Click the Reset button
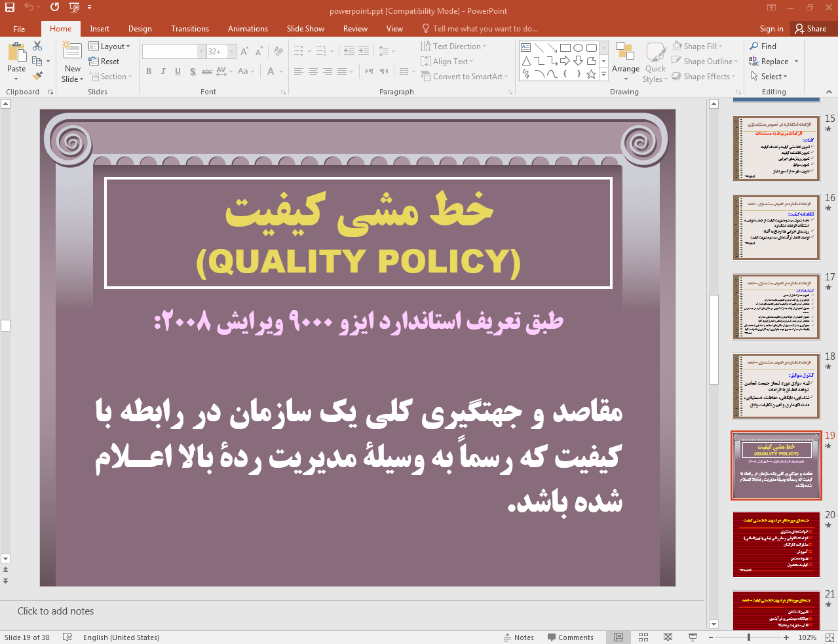The image size is (838, 644). click(x=104, y=62)
